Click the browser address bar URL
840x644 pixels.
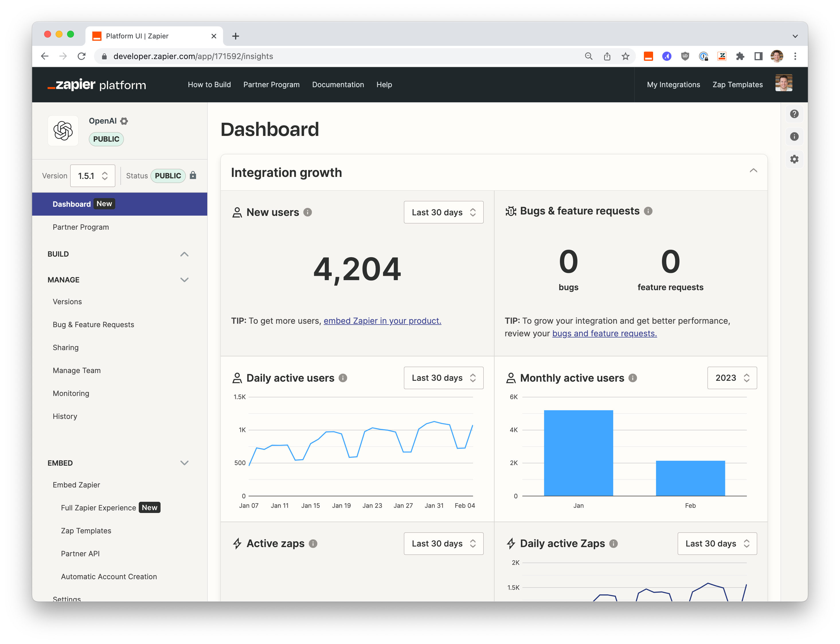click(193, 56)
